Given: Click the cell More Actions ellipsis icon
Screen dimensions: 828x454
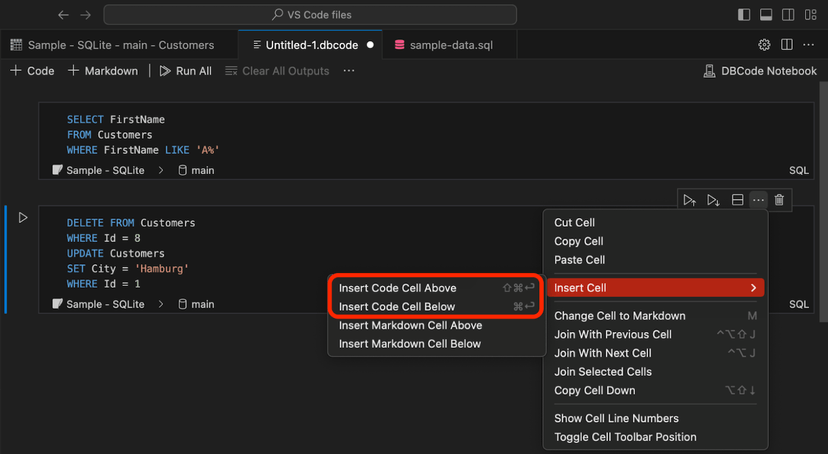Looking at the screenshot, I should tap(758, 200).
